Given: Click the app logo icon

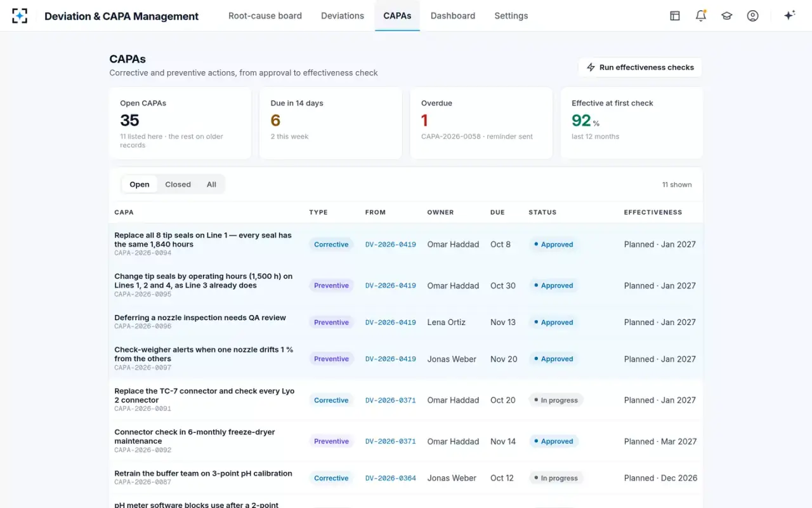Looking at the screenshot, I should (20, 16).
